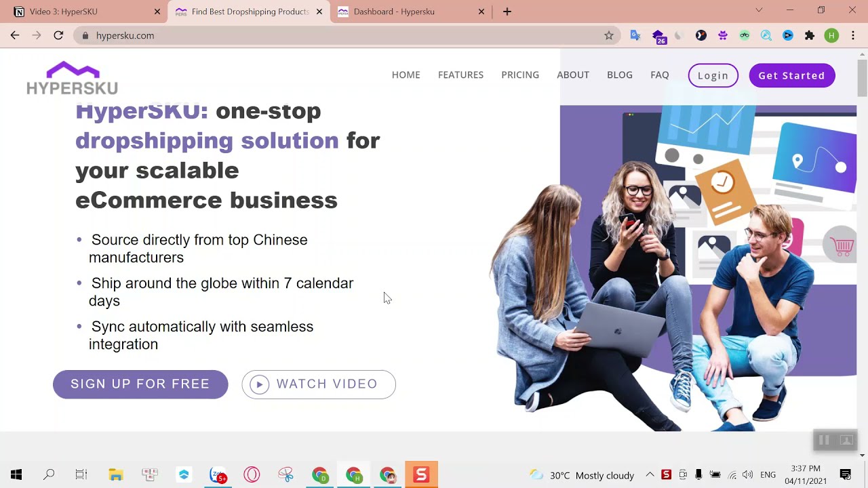Open the FAQ page
The width and height of the screenshot is (868, 488).
660,75
